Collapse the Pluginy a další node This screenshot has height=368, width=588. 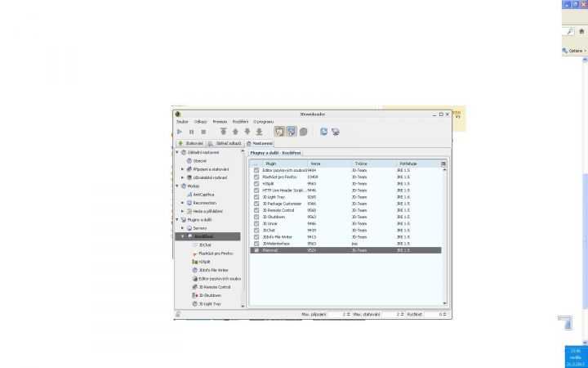pyautogui.click(x=177, y=220)
